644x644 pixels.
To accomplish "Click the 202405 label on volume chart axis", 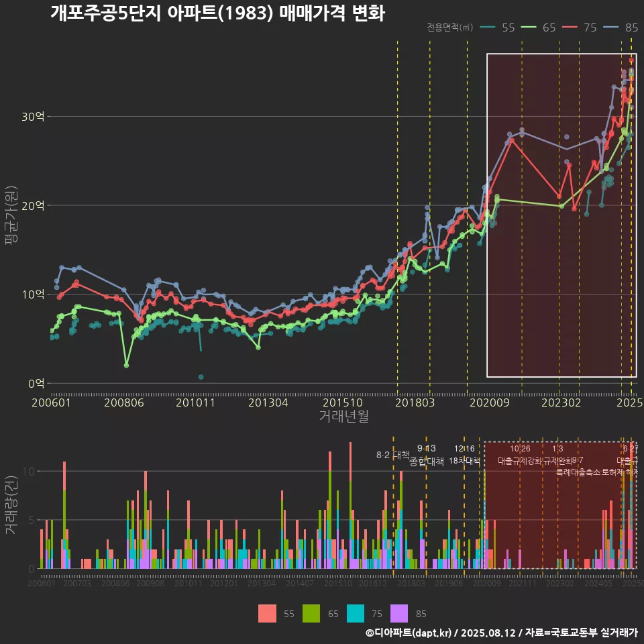I will [x=598, y=583].
